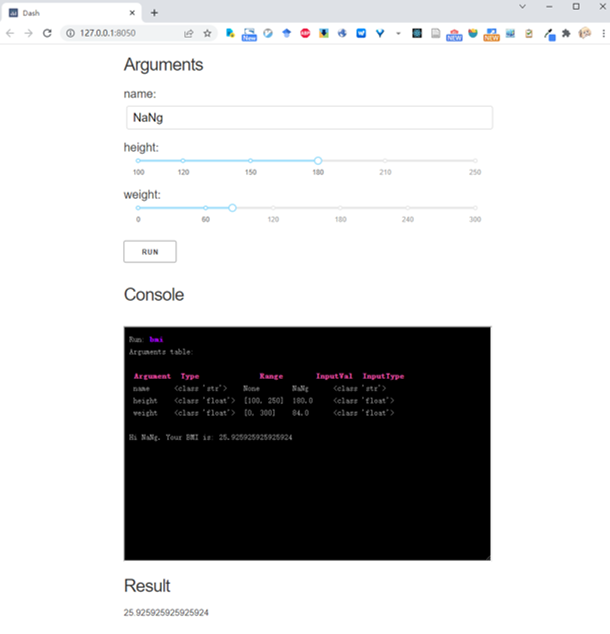Open the colorful shield-shaped extension
Image resolution: width=610 pixels, height=634 pixels.
click(473, 33)
